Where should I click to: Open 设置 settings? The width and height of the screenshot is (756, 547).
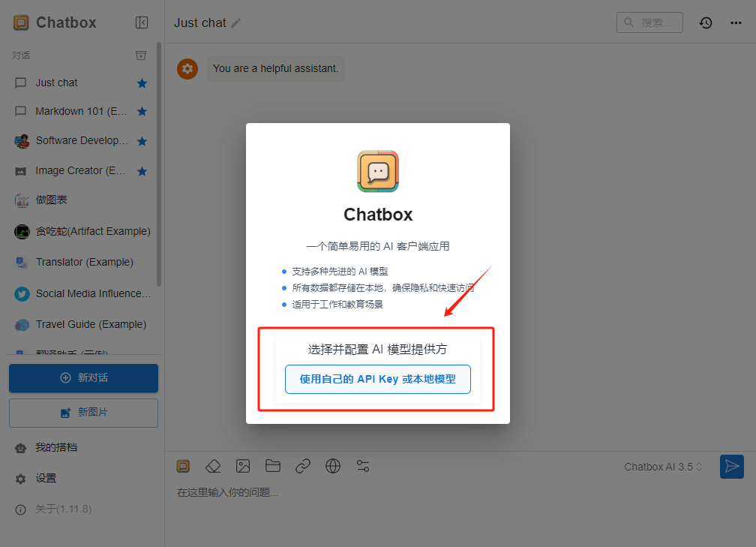click(x=81, y=479)
